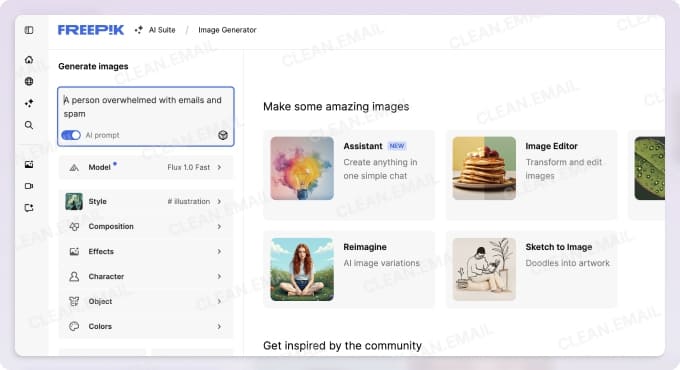Click 'Get inspired by the community' heading
This screenshot has width=680, height=370.
tap(342, 346)
